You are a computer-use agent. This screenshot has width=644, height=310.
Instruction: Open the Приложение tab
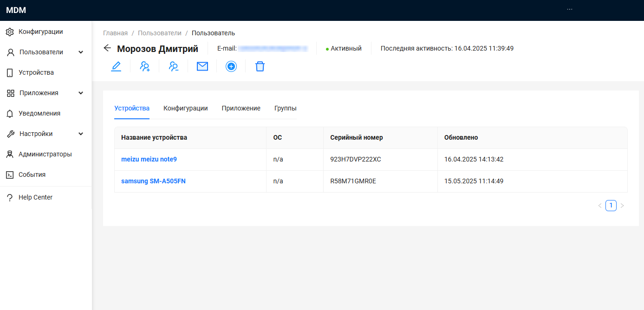[241, 108]
